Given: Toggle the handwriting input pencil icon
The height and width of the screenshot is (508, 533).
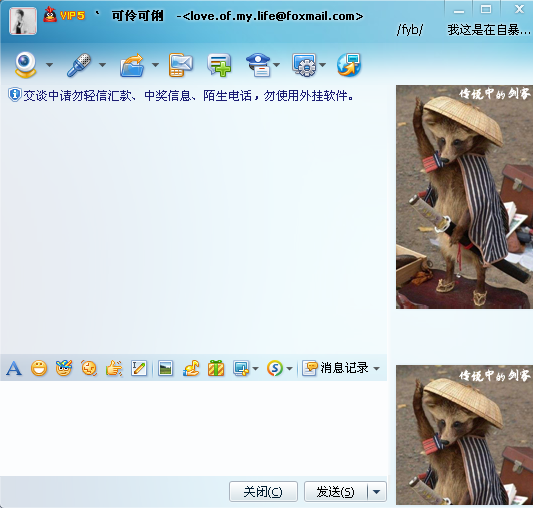Looking at the screenshot, I should pos(139,368).
